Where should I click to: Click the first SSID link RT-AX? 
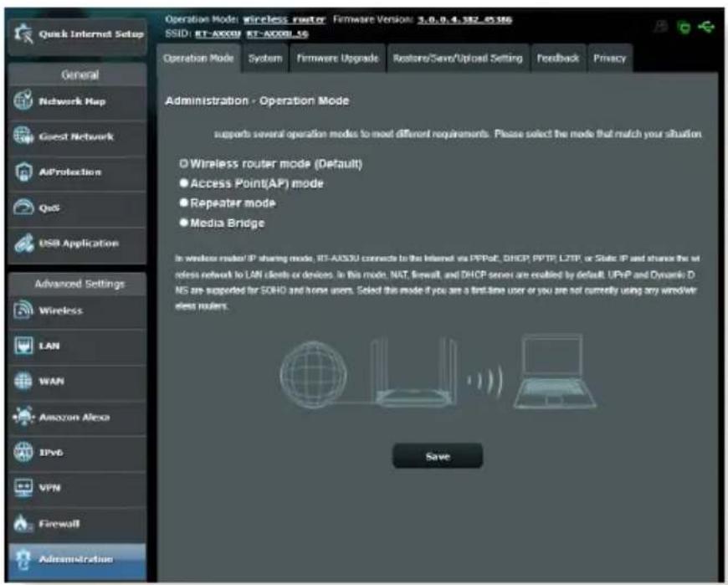[x=218, y=33]
